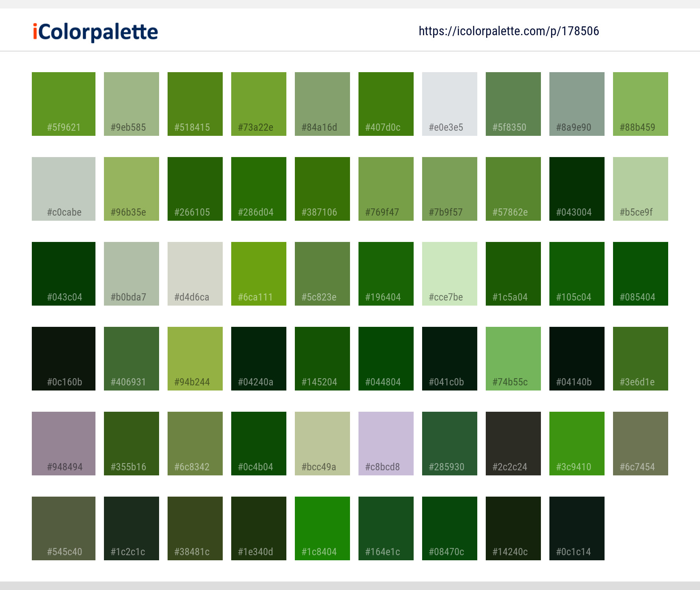
Task: Choose the #0c4b04 swatch
Action: coord(259,444)
